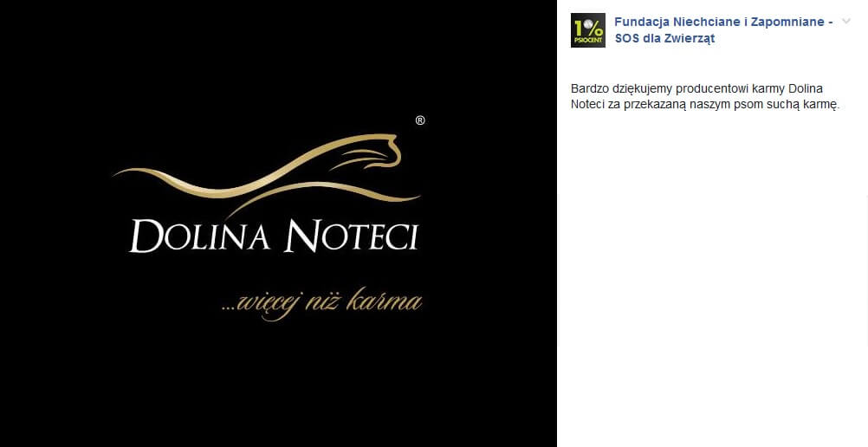Viewport: 868px width, 447px height.
Task: Open the 1% Psiocent profile picture
Action: pos(588,30)
